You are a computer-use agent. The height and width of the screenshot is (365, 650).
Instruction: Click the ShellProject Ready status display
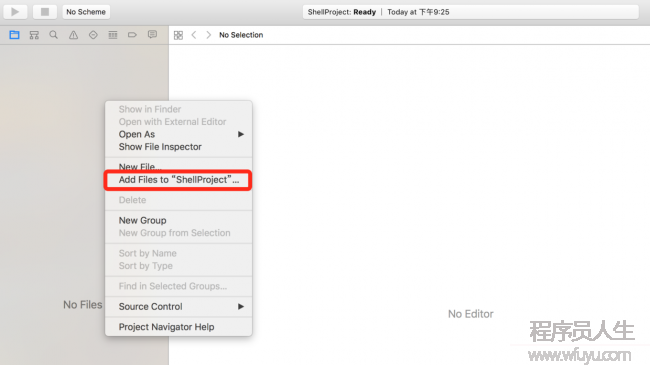click(471, 12)
